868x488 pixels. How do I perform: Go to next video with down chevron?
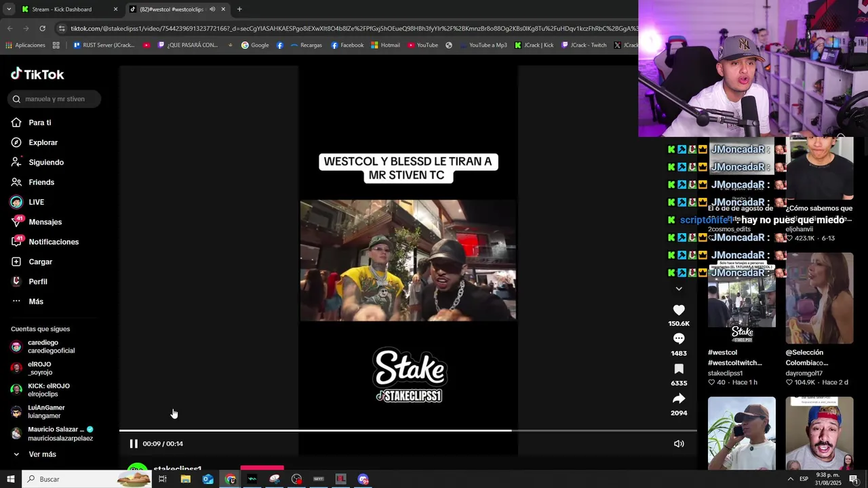[x=679, y=289]
